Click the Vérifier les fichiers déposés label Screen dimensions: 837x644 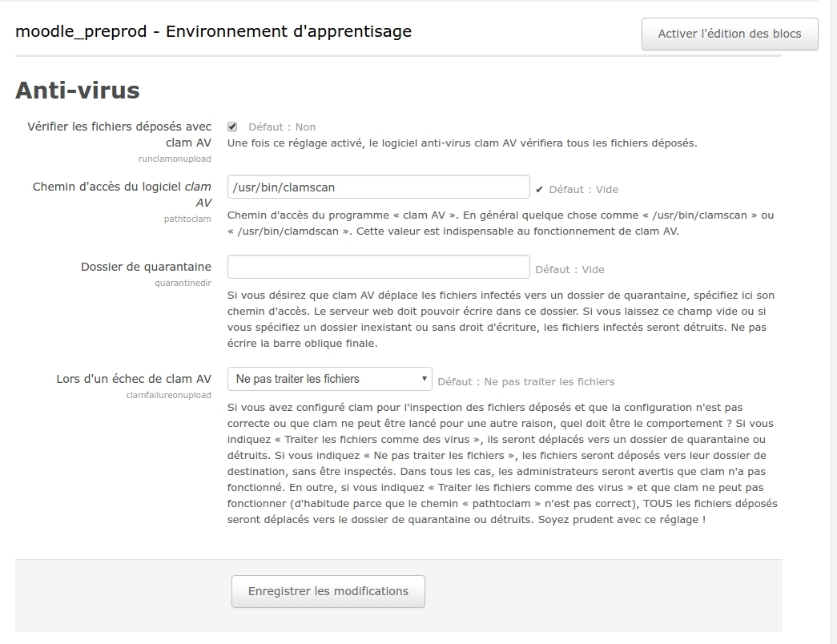[x=119, y=135]
